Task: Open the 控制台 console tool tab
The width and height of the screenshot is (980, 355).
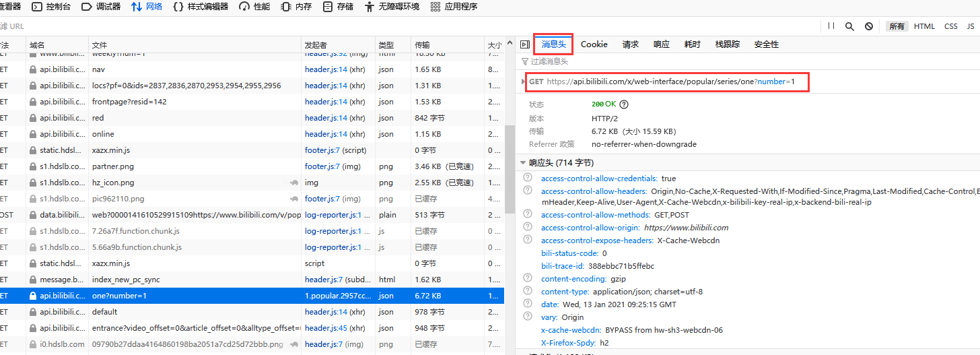Action: [51, 7]
